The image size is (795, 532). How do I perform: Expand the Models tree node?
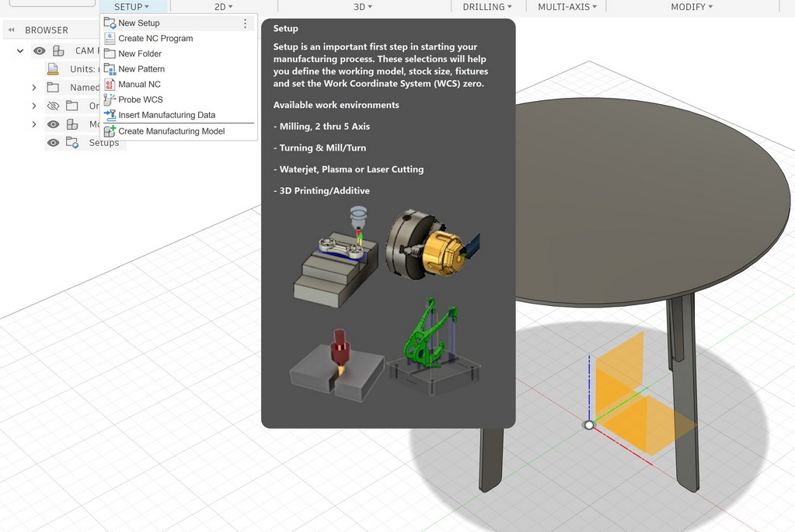tap(34, 124)
